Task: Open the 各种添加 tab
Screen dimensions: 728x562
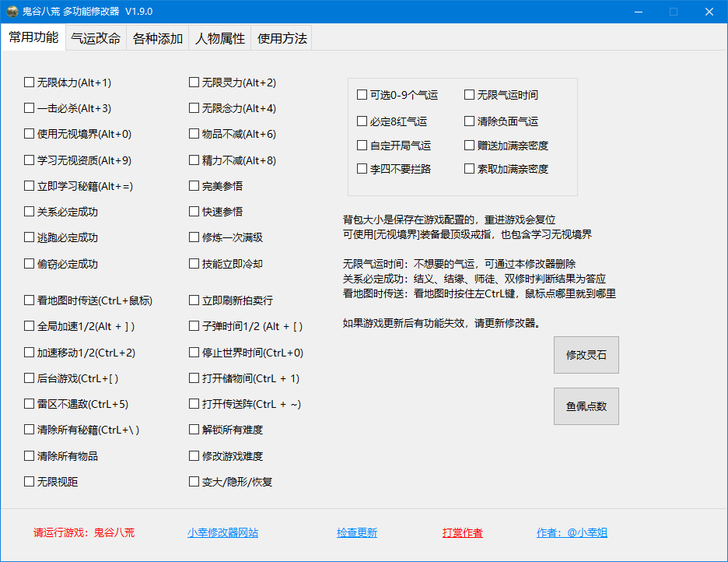Action: [158, 37]
